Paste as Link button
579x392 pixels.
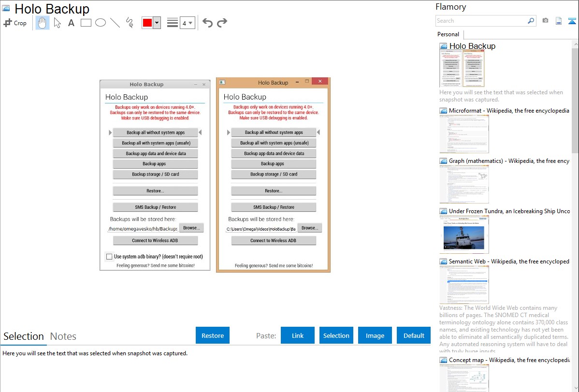click(x=298, y=335)
